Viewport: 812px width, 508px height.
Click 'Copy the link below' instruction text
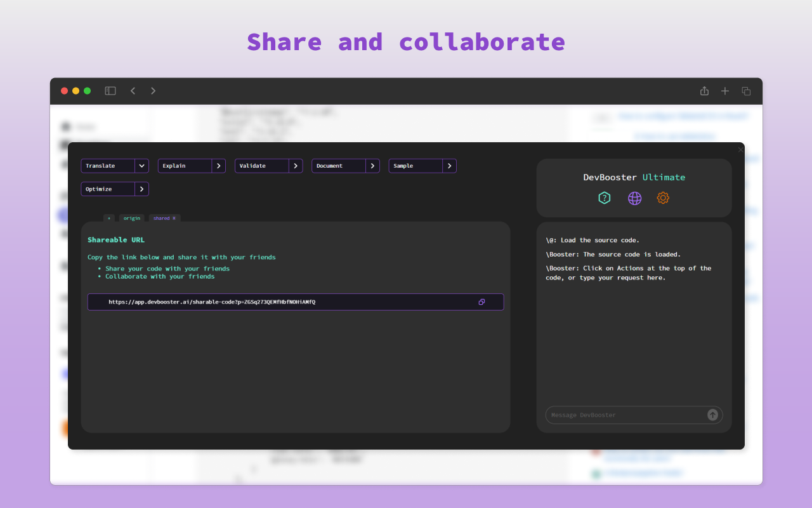point(181,257)
